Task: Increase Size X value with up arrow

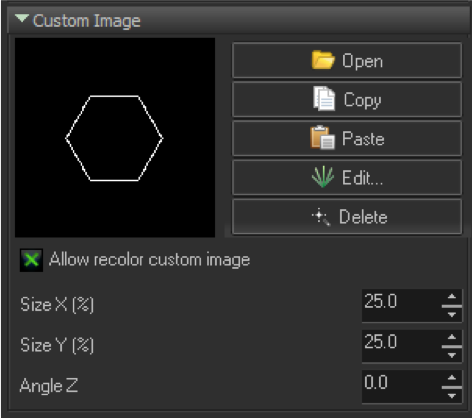Action: (452, 296)
